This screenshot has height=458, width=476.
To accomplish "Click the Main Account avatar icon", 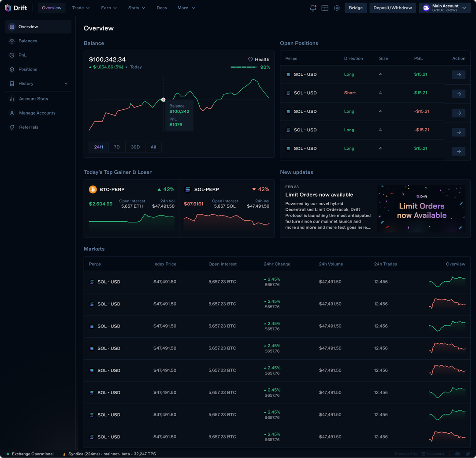I will [x=426, y=8].
